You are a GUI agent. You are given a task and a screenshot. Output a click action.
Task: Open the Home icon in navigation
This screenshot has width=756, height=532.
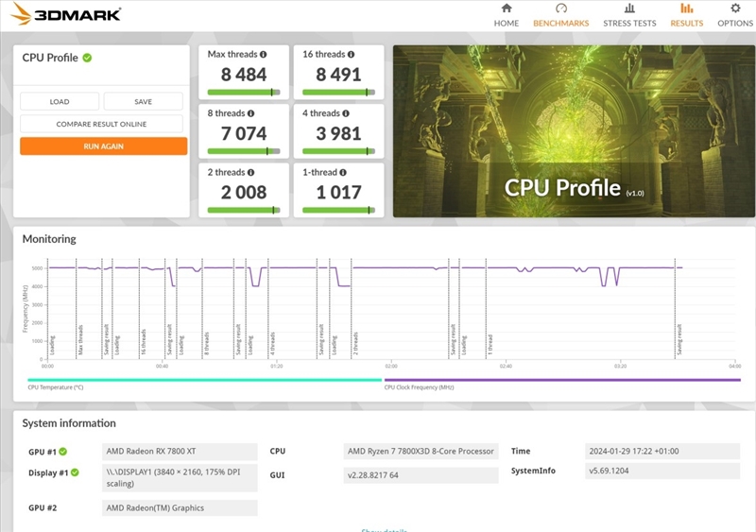(507, 9)
